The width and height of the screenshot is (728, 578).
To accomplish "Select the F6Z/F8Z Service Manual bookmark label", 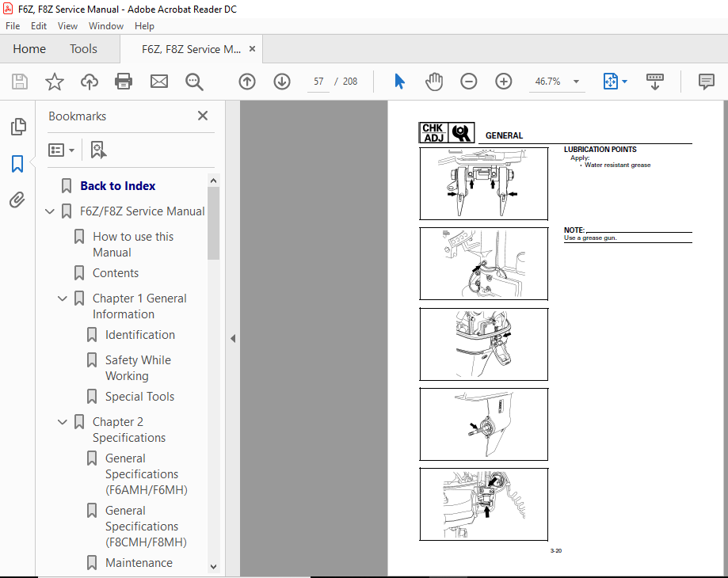I will [142, 211].
